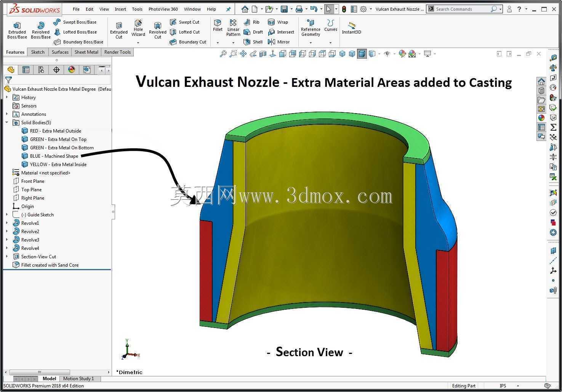Select the Rib tool
Viewport: 562px width, 392px height.
[x=251, y=22]
